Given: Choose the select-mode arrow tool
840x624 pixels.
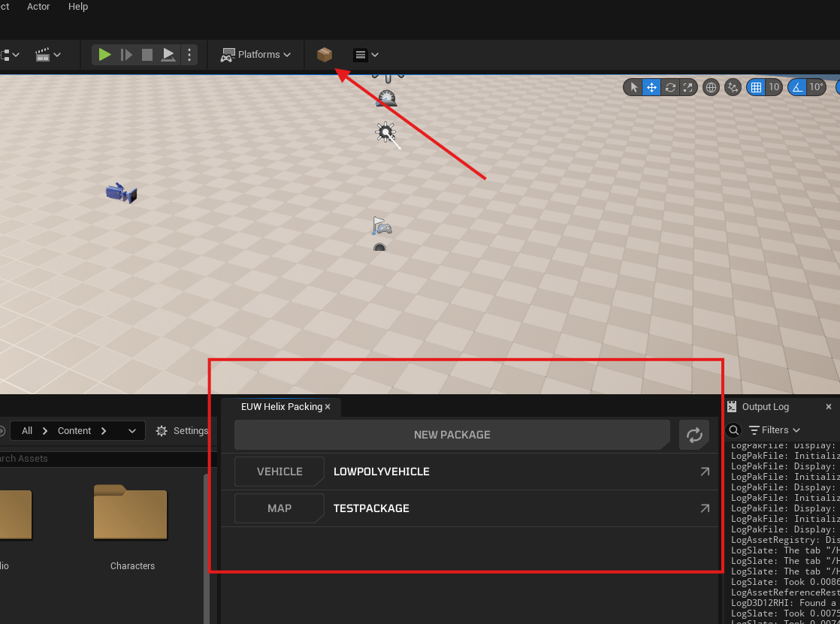Looking at the screenshot, I should (x=633, y=87).
